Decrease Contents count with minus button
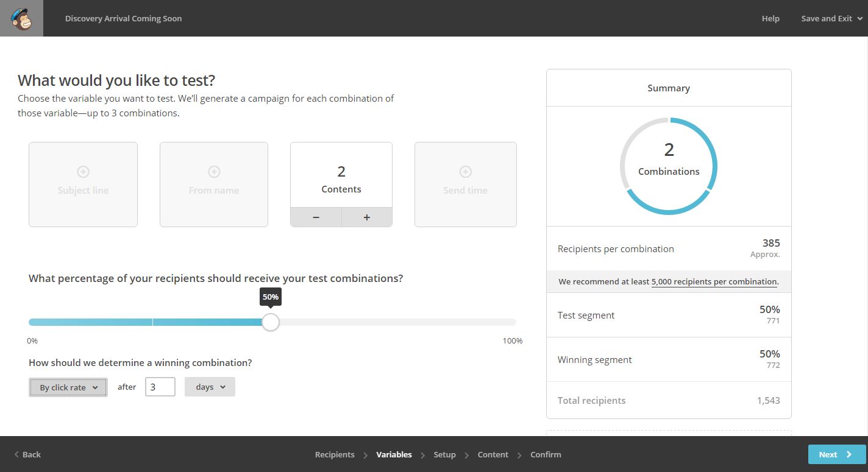 tap(316, 217)
